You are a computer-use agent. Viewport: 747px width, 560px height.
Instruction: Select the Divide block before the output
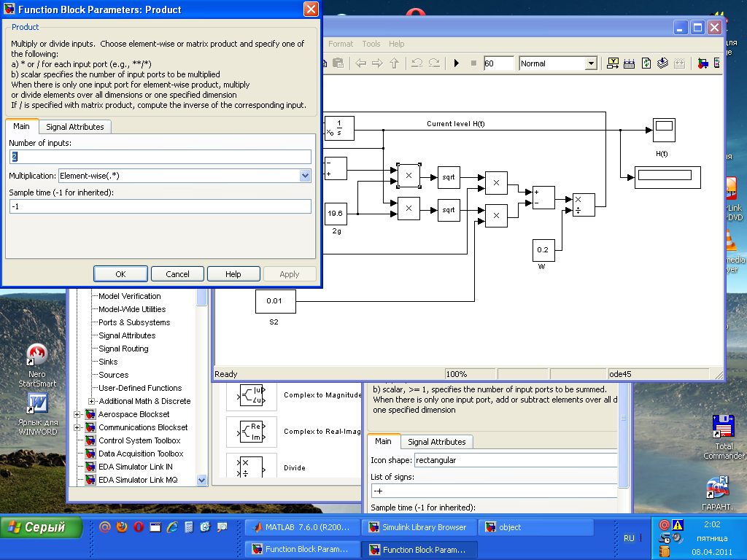coord(584,205)
